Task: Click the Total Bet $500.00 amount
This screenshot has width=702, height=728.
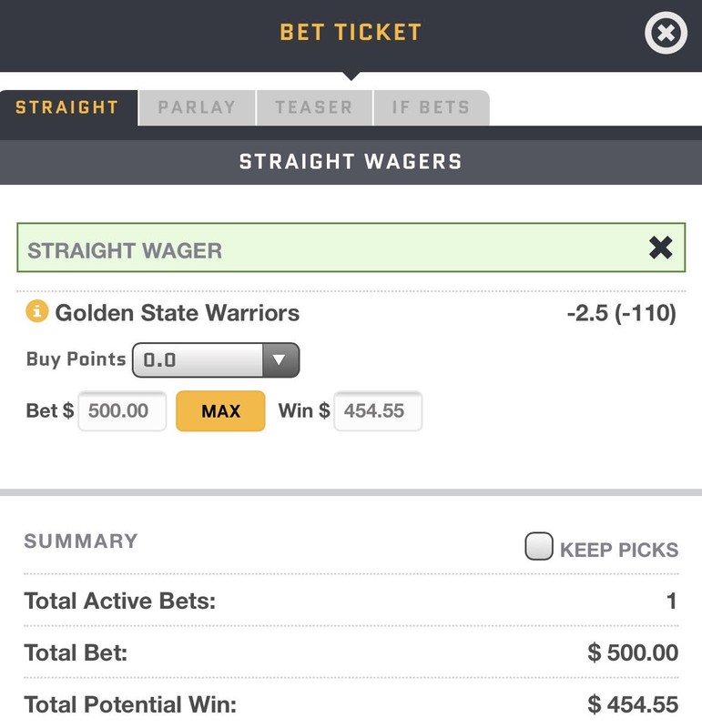Action: [x=633, y=652]
